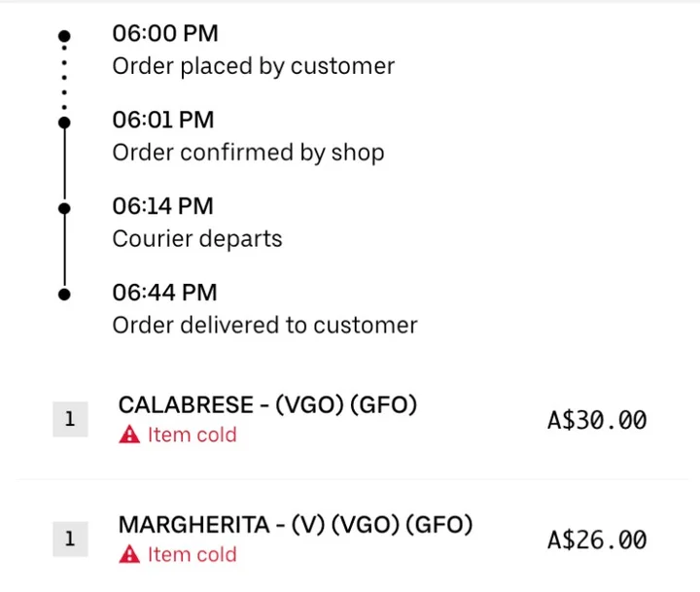700x592 pixels.
Task: Select the MARGHERITA - (V) (VGO) (GFO) item name
Action: [296, 525]
